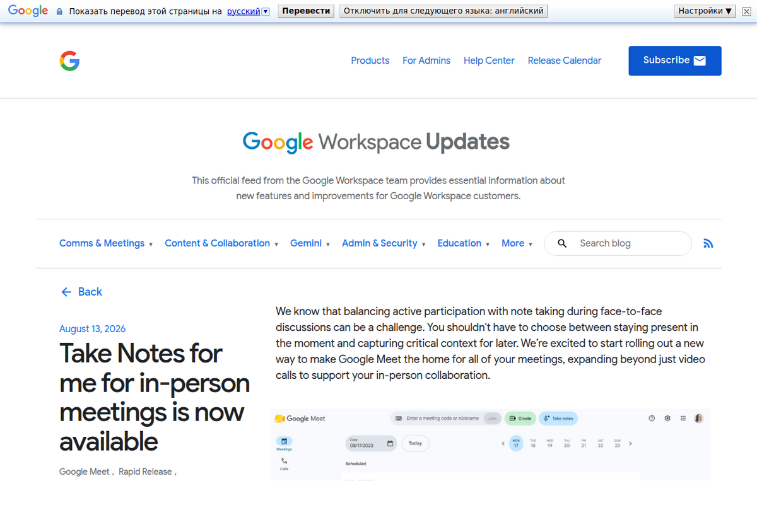Click the Join button in the Meet screenshot
757x532 pixels.
pyautogui.click(x=492, y=418)
